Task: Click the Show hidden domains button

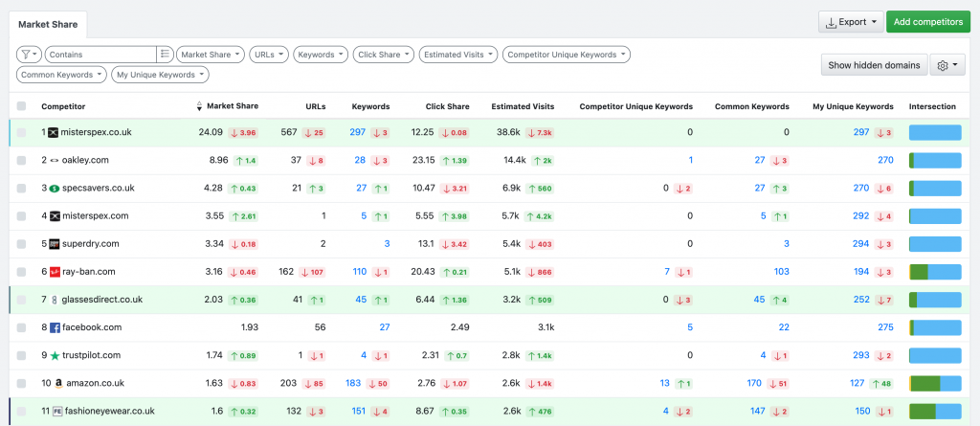Action: point(874,65)
